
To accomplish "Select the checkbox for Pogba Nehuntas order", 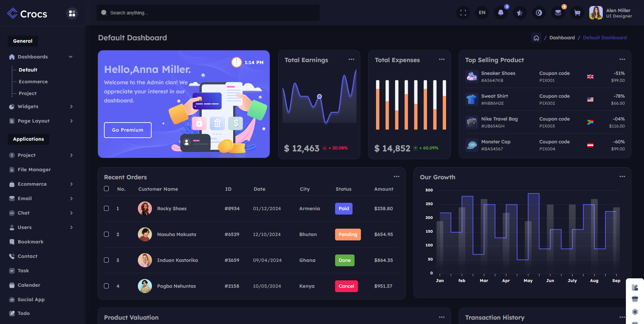I will tap(106, 286).
